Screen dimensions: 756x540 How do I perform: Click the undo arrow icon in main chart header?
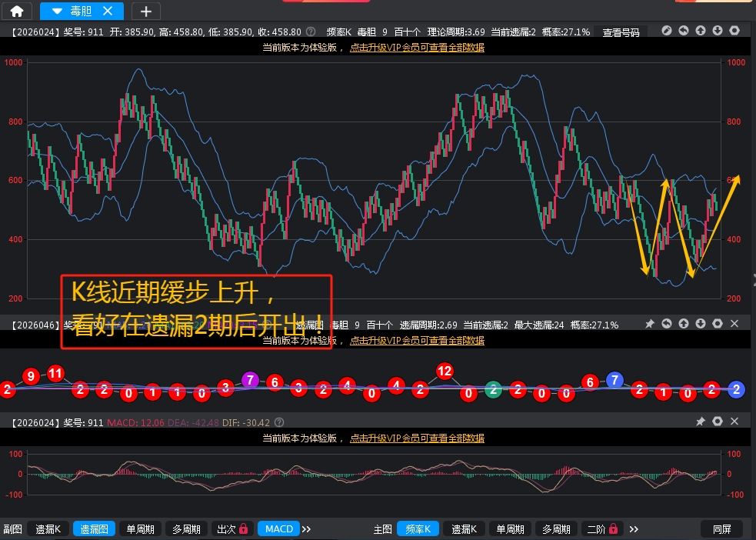tap(683, 31)
